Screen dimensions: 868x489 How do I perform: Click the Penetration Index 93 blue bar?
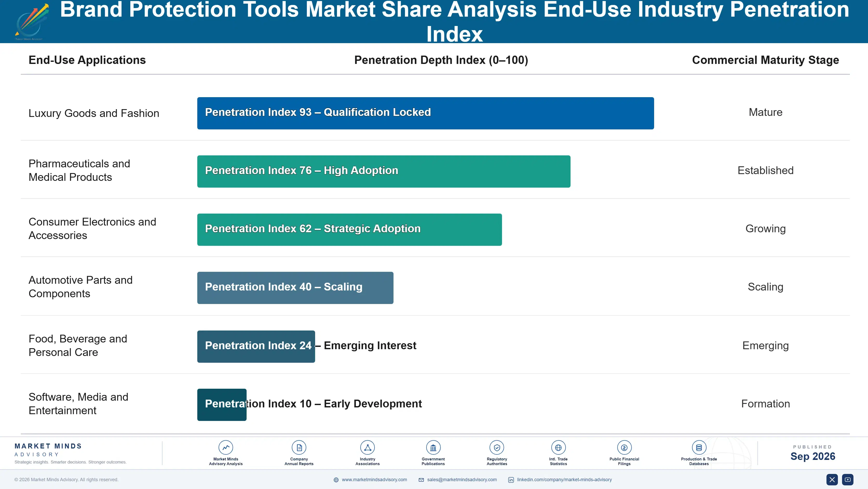[426, 113]
